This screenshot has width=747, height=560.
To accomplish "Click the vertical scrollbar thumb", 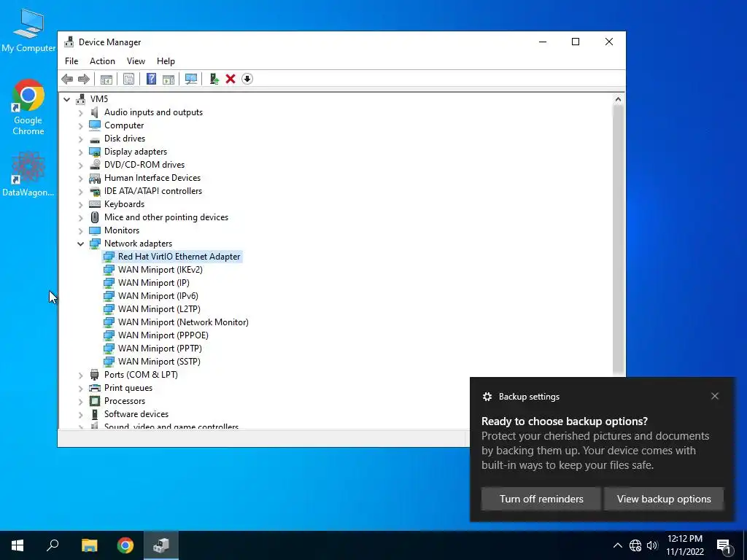I will tap(618, 240).
